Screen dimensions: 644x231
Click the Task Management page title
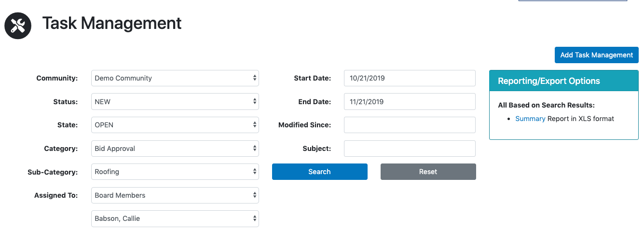(x=112, y=23)
